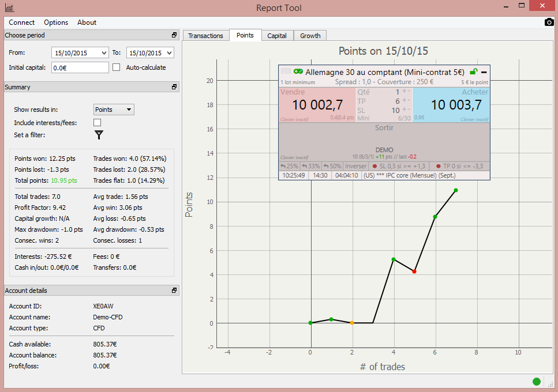558x392 pixels.
Task: Click the final green chart point at trade 7
Action: coord(456,190)
